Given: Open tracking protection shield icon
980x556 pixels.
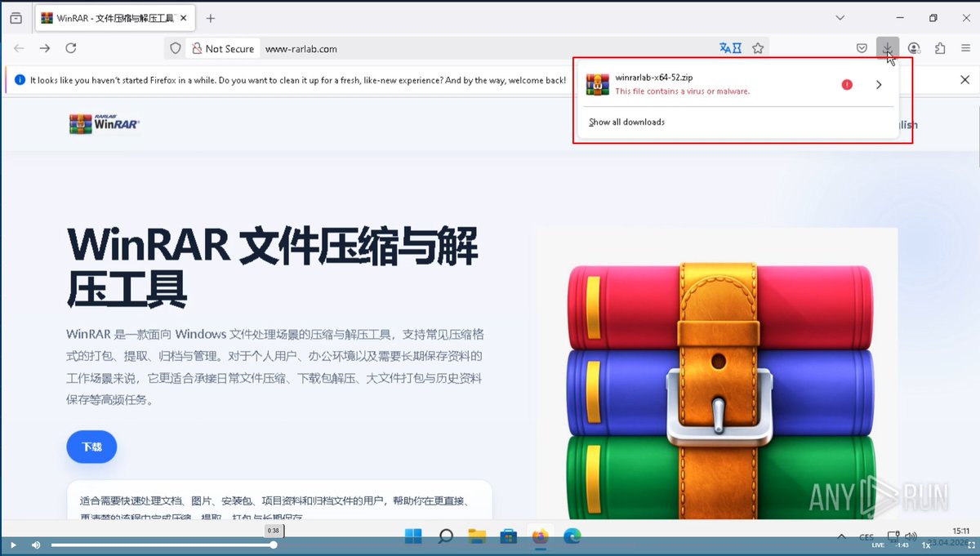Looking at the screenshot, I should 175,49.
